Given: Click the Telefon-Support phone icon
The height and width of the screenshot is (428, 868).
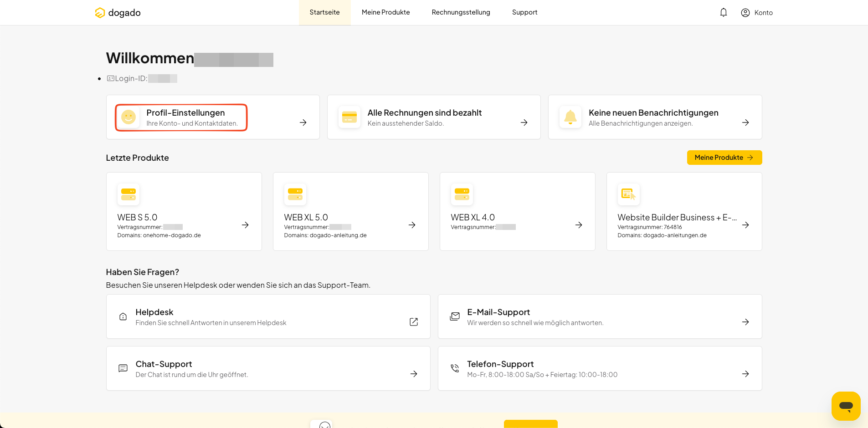Looking at the screenshot, I should [x=455, y=368].
